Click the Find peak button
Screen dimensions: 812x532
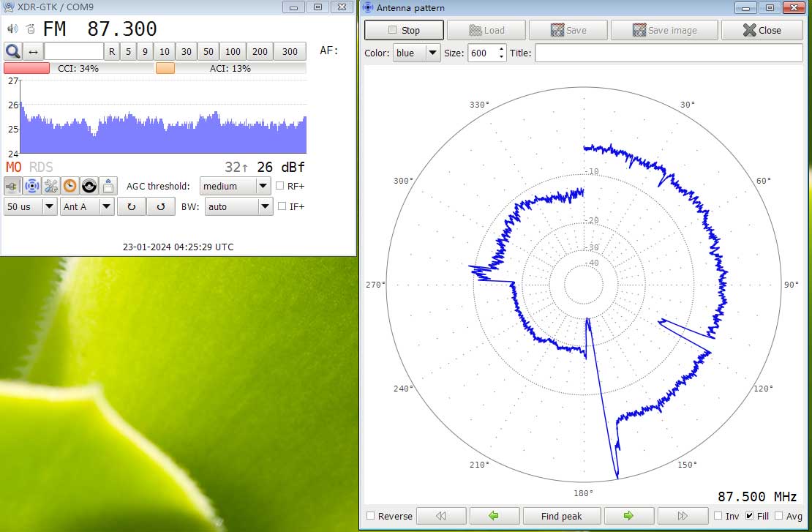coord(561,516)
